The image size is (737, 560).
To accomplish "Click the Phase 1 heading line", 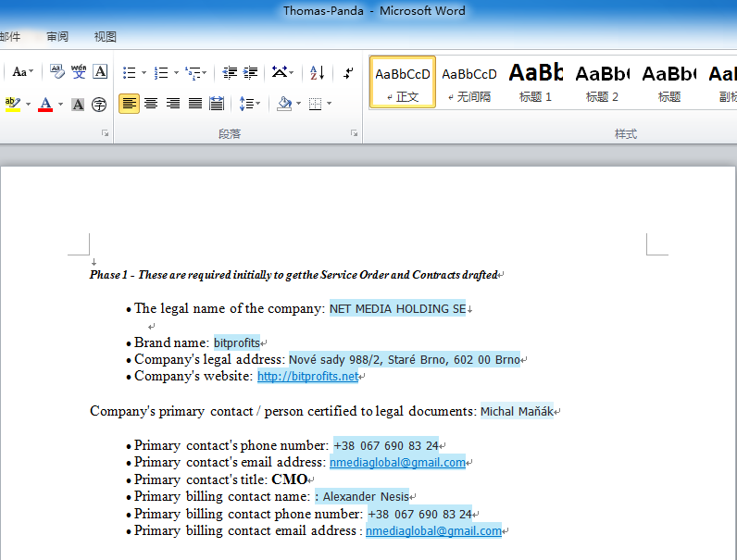I will 294,275.
